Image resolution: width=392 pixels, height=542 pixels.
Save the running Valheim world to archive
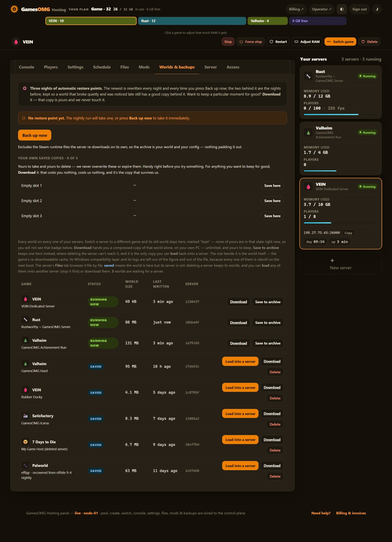(268, 343)
